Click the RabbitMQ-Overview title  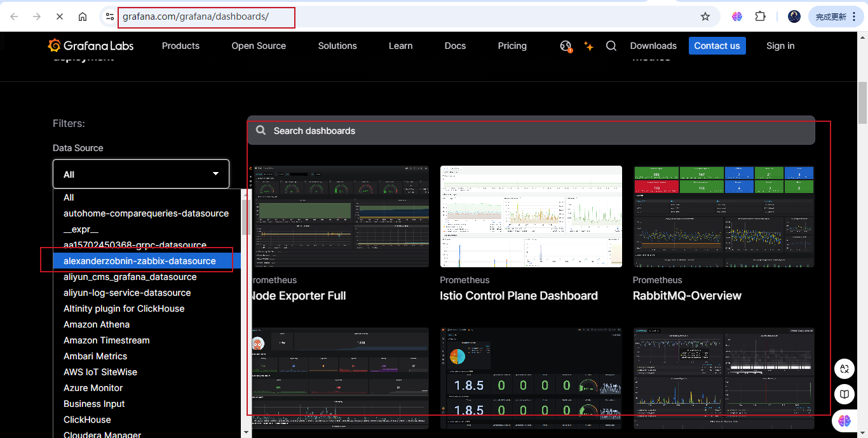point(687,295)
